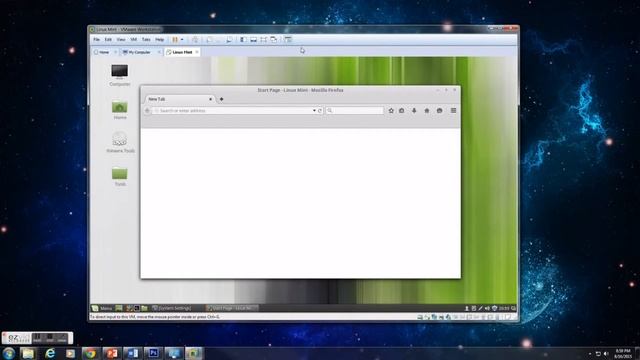Screen dimensions: 640x360
Task: Click the Firefox home icon
Action: 427,111
